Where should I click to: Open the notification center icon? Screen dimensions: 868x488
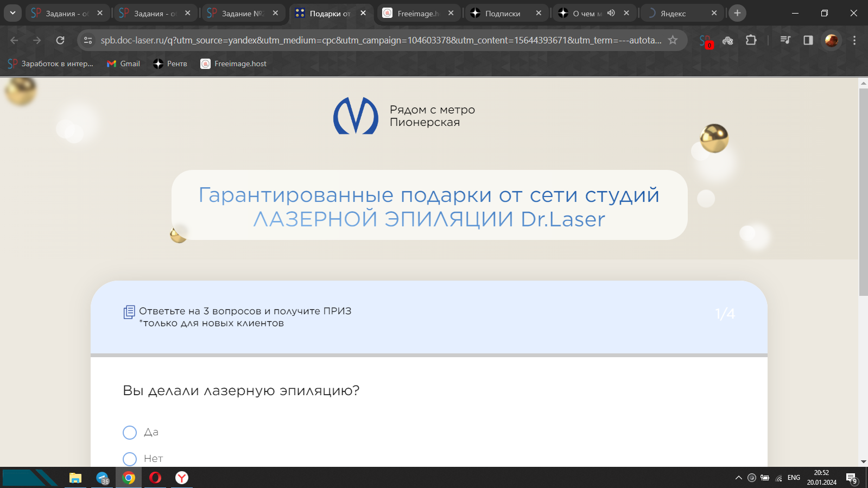(851, 478)
